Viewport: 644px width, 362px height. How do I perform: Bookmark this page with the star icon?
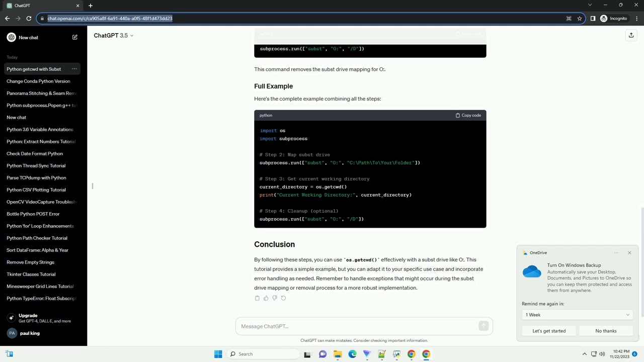[x=580, y=19]
